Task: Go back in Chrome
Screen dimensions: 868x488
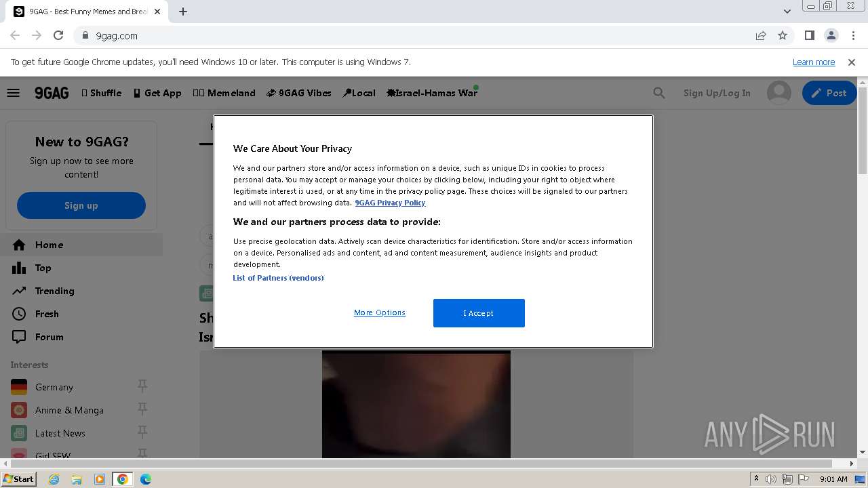Action: [15, 36]
